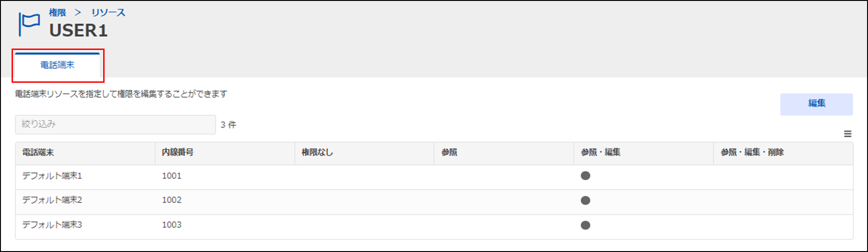Click permission dot for デフォルト端末3
Screen dimensions: 868x252
[585, 225]
